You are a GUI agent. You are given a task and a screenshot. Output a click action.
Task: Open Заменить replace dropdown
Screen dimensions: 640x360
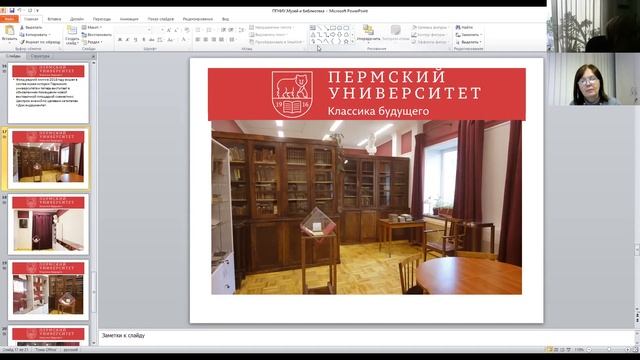coord(469,35)
